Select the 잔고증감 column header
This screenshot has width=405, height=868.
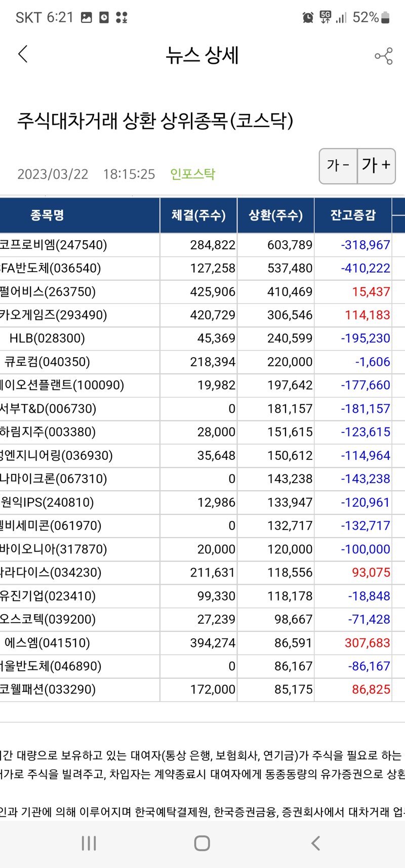click(353, 215)
